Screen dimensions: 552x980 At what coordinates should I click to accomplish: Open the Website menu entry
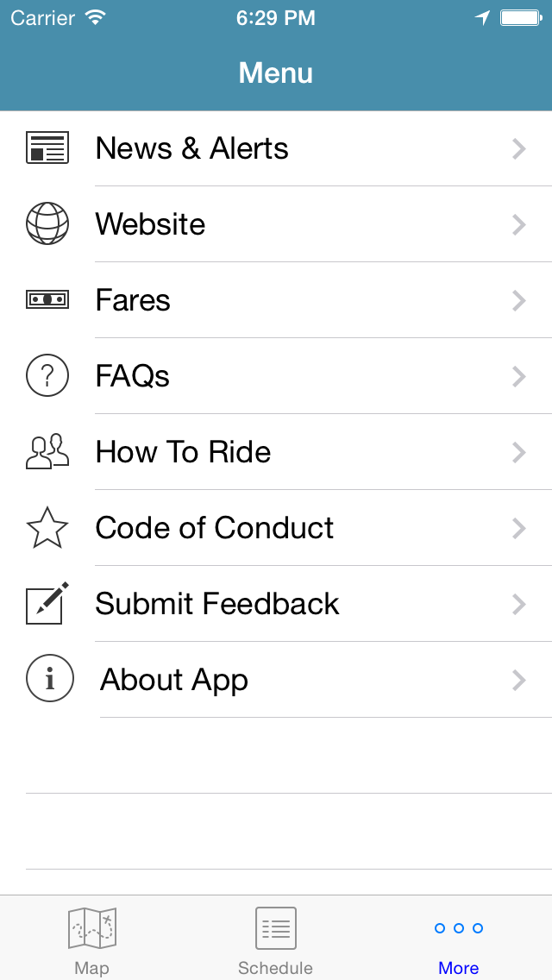[x=150, y=224]
